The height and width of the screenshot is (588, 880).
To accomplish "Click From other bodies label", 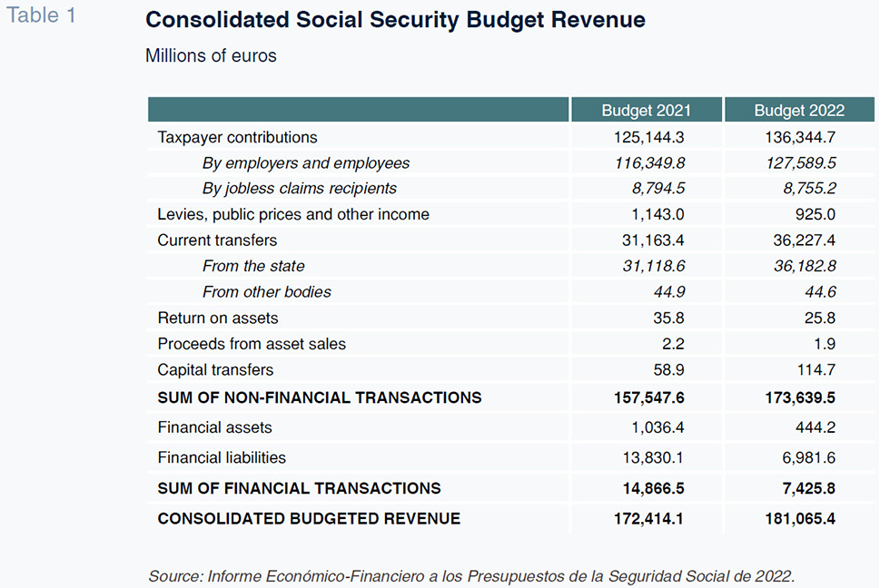I will click(267, 292).
